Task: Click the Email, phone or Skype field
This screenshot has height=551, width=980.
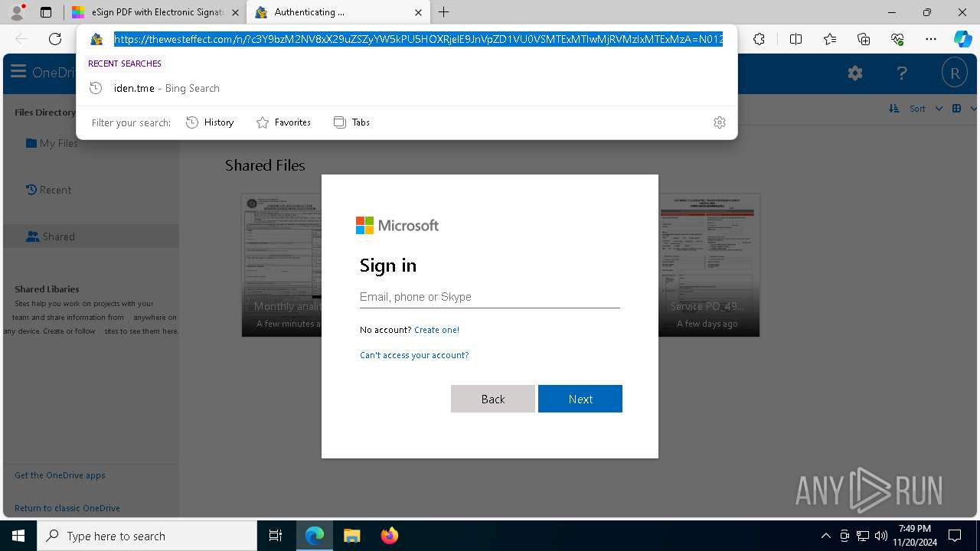Action: (490, 297)
